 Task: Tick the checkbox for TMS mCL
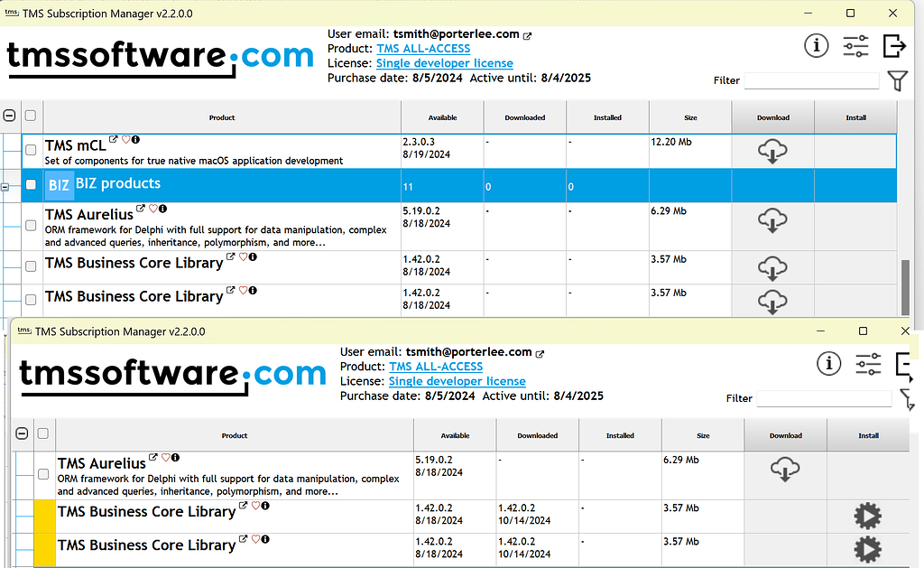point(31,150)
